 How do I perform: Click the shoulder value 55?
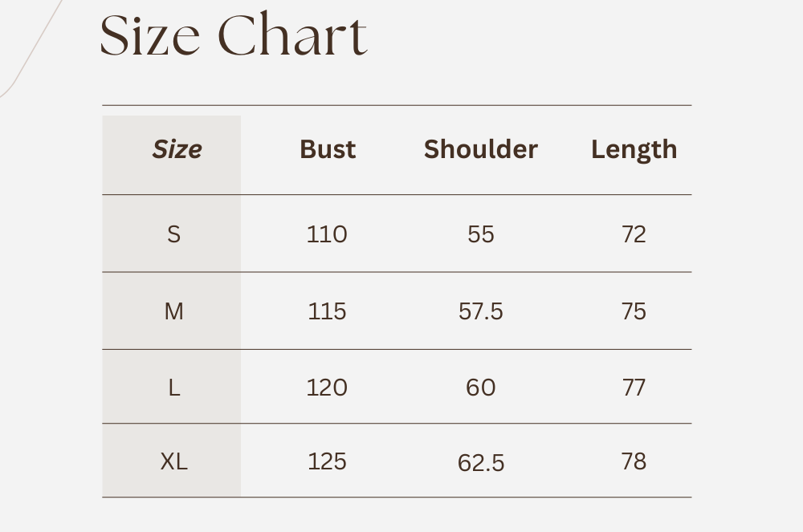[480, 234]
